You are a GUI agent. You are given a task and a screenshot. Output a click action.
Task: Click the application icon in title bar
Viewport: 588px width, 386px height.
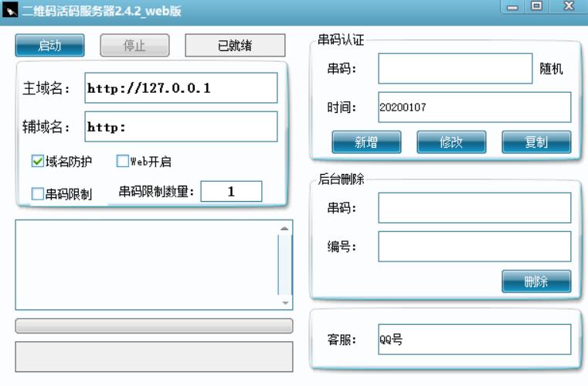[10, 10]
